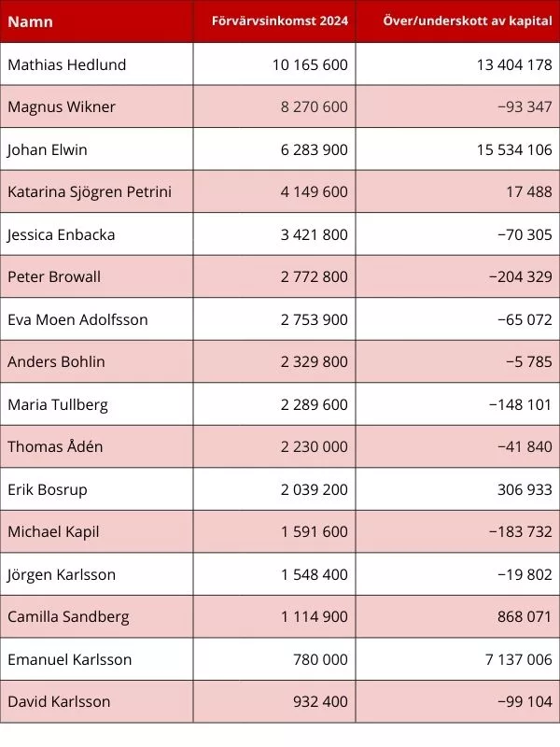Click David Karlsson's capital value −99 104
Screen dimensions: 560x747
coord(525,701)
